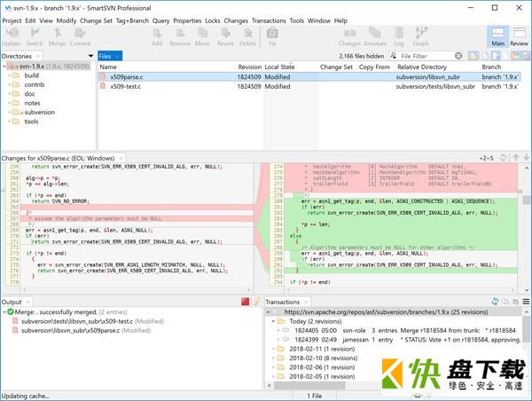Image resolution: width=532 pixels, height=401 pixels.
Task: Open the file filter options dropdown icon
Action: coord(393,56)
